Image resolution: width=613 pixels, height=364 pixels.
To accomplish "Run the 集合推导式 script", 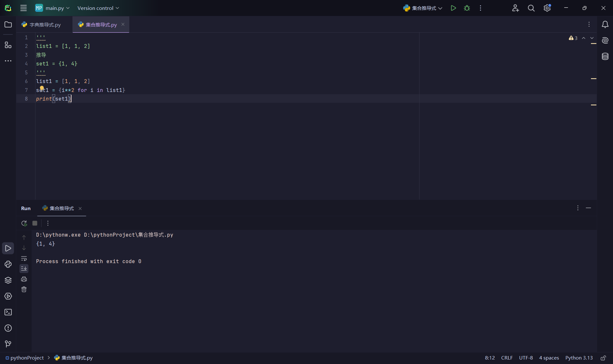I will tap(453, 8).
